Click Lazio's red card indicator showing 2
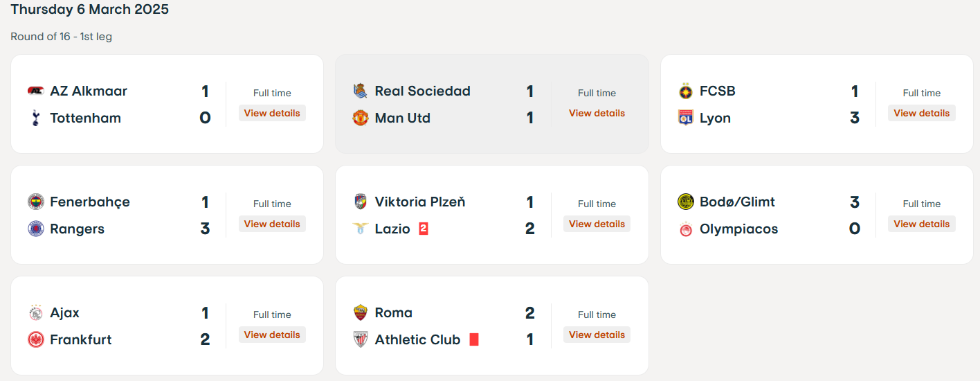 point(424,229)
